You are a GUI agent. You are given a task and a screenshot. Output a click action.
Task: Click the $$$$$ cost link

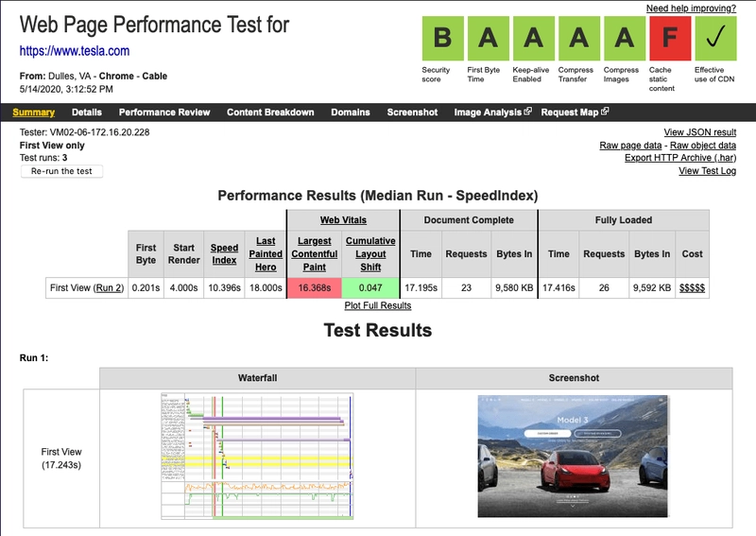point(692,288)
